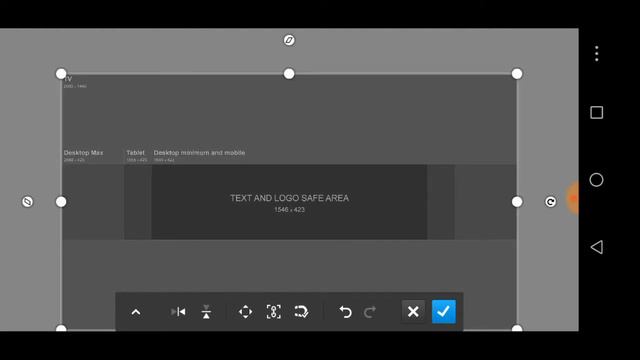This screenshot has width=640, height=360.
Task: Tap the Android recent apps square
Action: pyautogui.click(x=597, y=113)
